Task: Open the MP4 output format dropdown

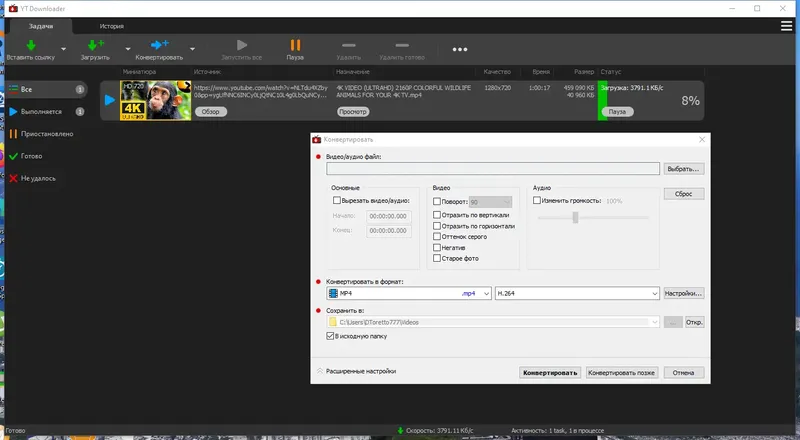Action: tap(409, 294)
